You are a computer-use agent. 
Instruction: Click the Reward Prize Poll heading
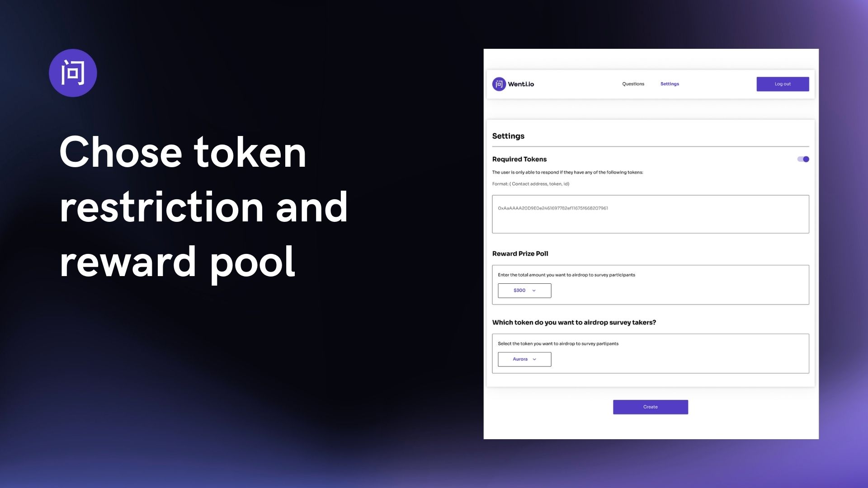520,253
